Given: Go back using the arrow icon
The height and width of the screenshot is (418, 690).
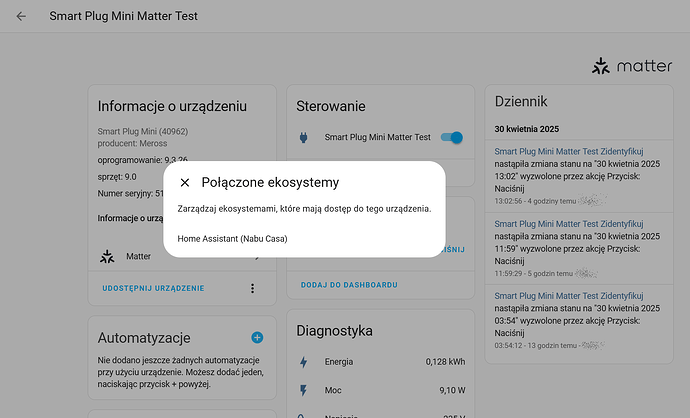Looking at the screenshot, I should pyautogui.click(x=21, y=16).
